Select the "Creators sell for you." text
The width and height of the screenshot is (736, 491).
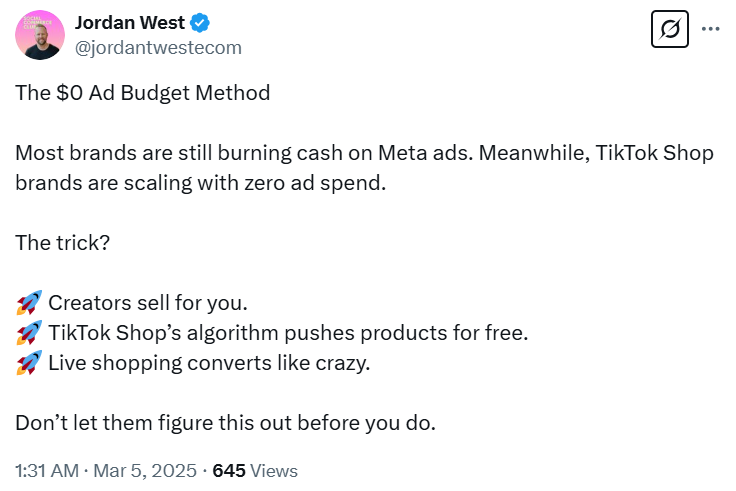[147, 303]
